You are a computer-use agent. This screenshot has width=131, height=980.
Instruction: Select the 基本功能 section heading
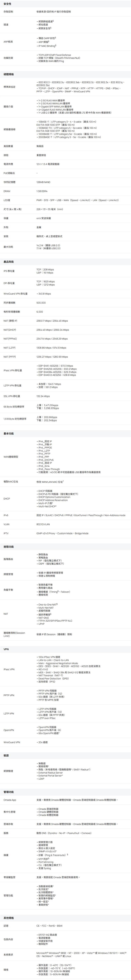9,433
